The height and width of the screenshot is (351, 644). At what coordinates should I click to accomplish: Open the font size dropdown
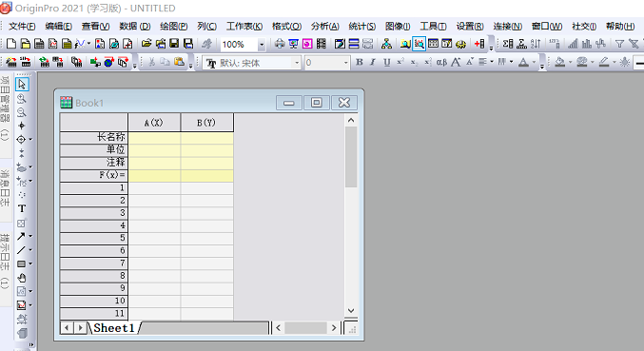click(346, 63)
